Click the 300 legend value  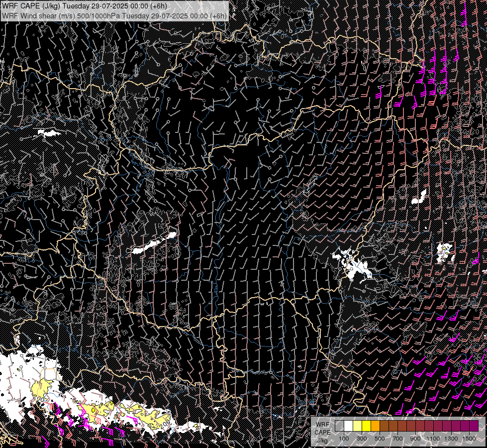point(362,439)
